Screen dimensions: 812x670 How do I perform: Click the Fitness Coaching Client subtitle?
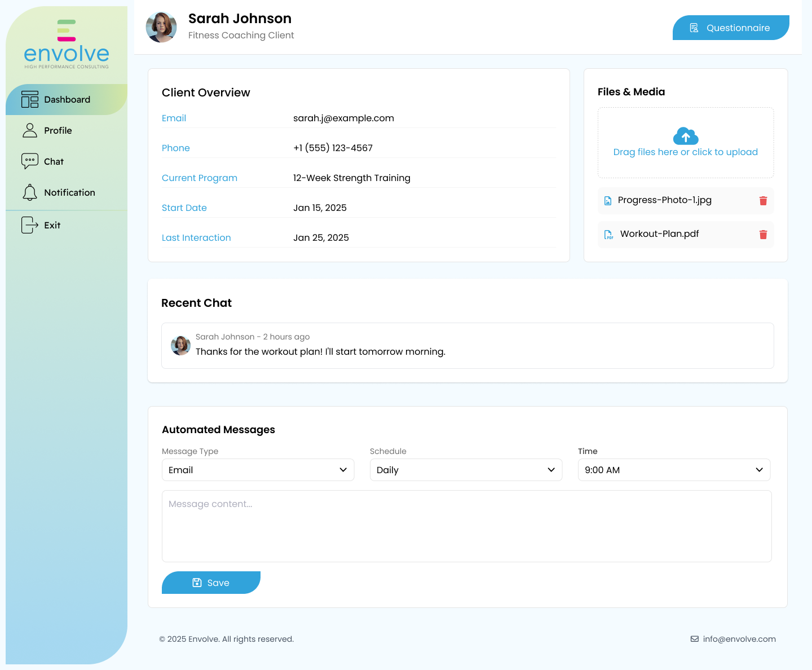coord(241,36)
